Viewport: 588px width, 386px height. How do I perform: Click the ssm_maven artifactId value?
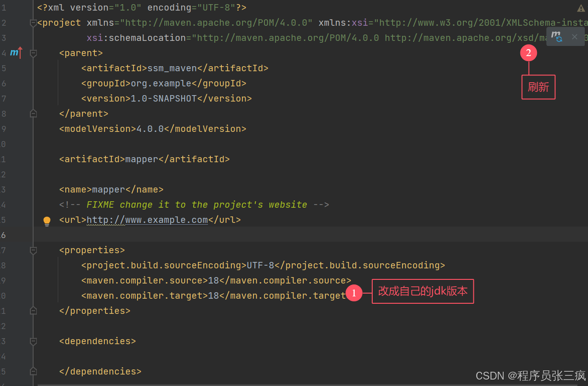pos(172,68)
